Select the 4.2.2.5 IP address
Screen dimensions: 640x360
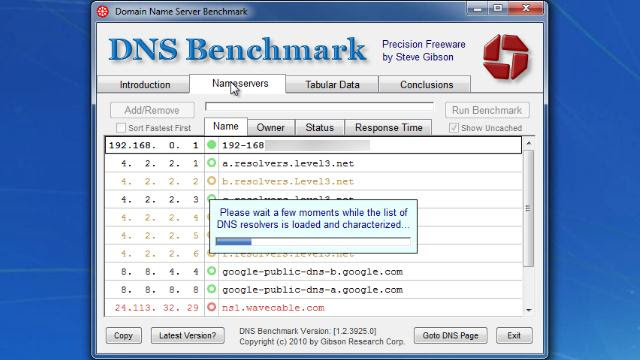pos(160,236)
